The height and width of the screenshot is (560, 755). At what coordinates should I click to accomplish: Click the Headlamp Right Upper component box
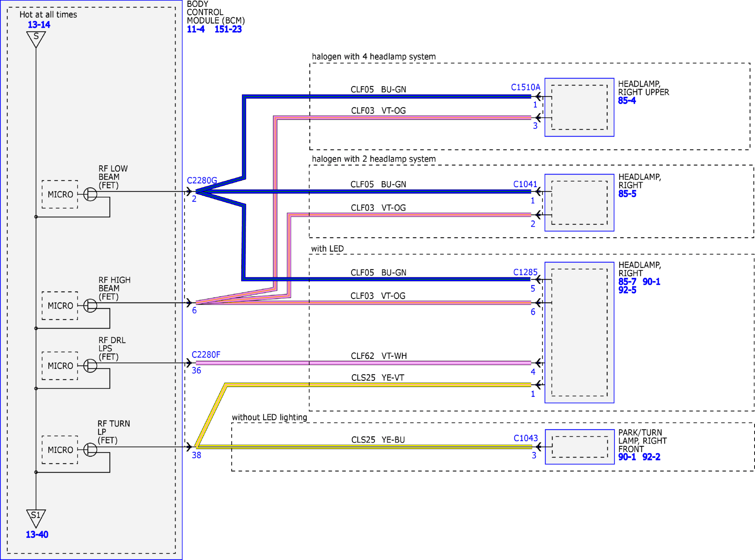(x=579, y=107)
